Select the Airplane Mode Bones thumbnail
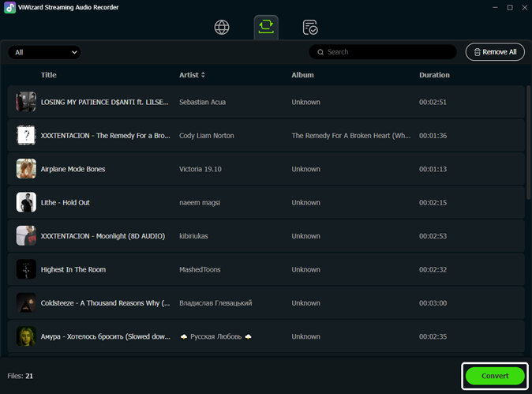532x394 pixels. pos(26,169)
